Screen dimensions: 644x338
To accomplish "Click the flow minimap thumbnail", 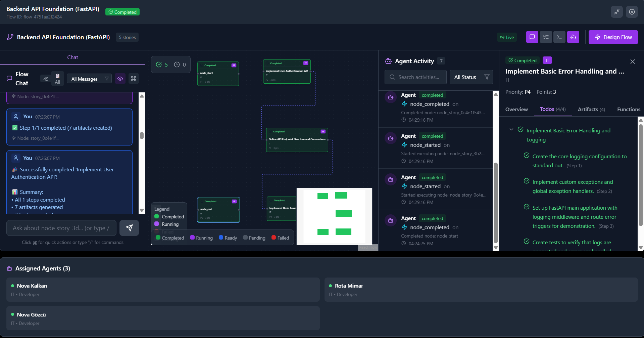I will [x=334, y=216].
